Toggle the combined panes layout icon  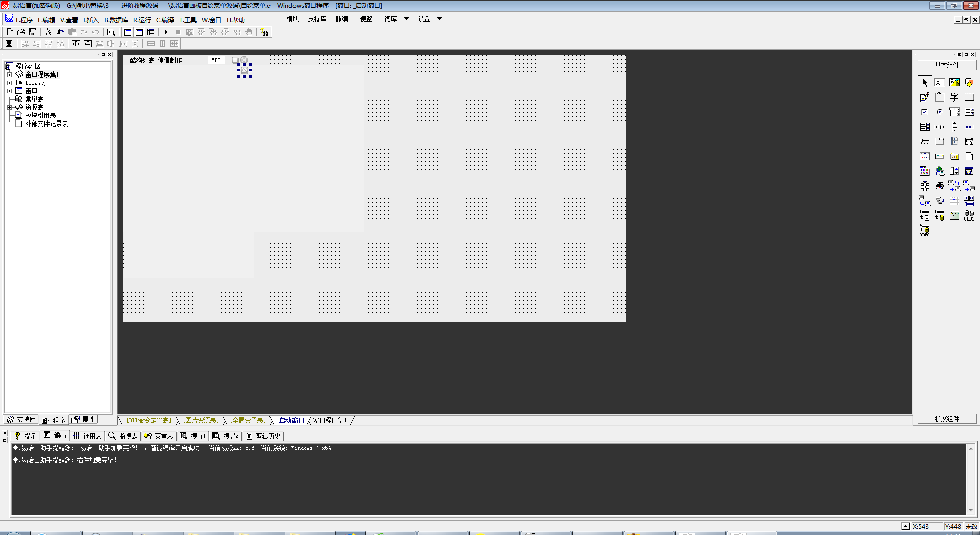151,32
